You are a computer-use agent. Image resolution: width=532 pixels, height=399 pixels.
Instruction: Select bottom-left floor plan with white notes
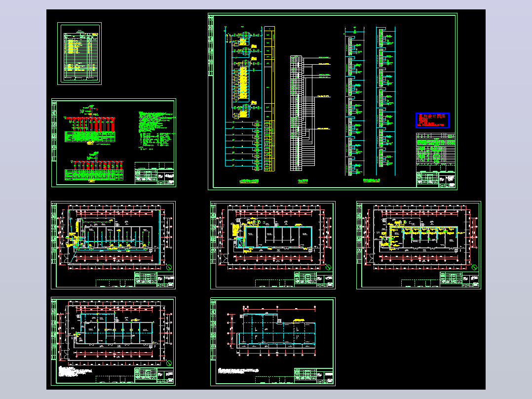pos(114,341)
